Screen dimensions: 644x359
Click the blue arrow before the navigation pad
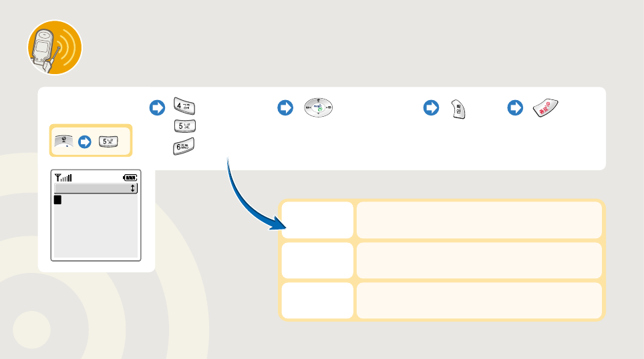click(286, 109)
